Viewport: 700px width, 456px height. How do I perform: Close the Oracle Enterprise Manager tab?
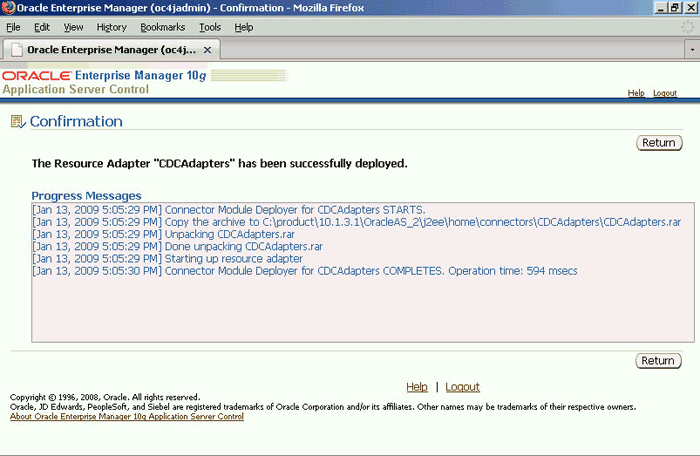pyautogui.click(x=207, y=50)
